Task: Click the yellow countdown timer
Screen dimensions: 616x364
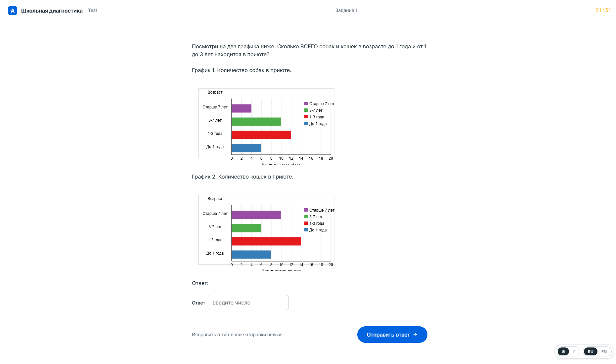Action: click(x=603, y=11)
